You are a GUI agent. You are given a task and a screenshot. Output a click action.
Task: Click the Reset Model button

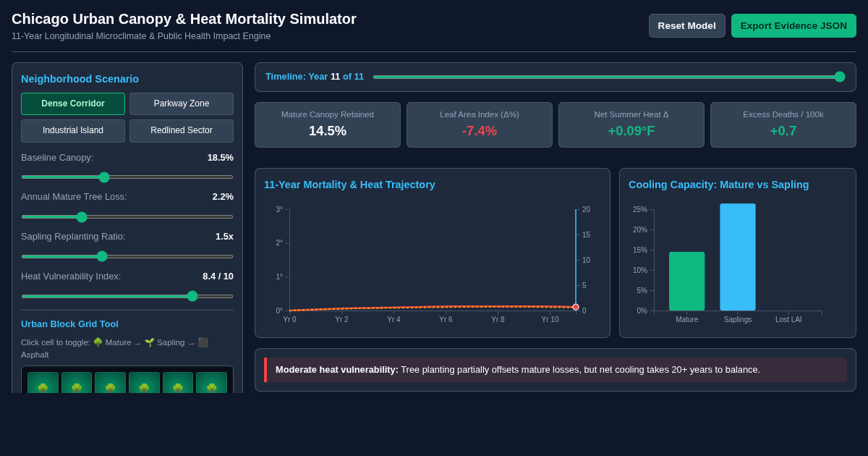click(x=686, y=25)
